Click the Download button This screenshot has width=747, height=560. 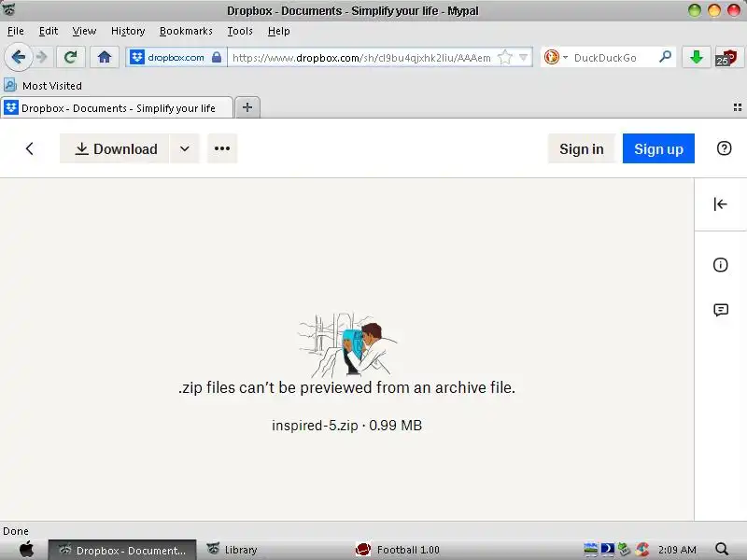tap(114, 148)
